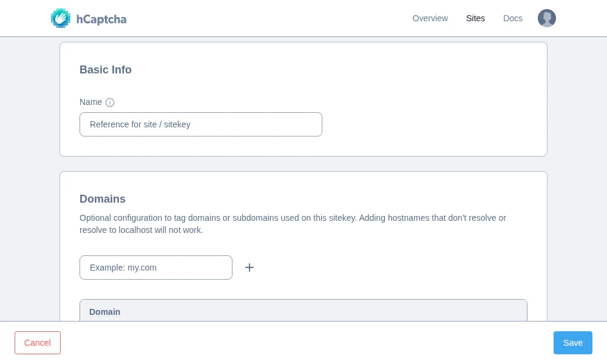The image size is (607, 364).
Task: Add the domain with the plus icon
Action: click(249, 268)
